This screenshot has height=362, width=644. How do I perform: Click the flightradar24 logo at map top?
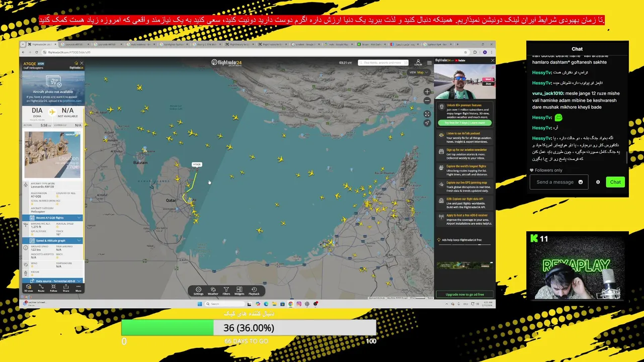click(227, 63)
